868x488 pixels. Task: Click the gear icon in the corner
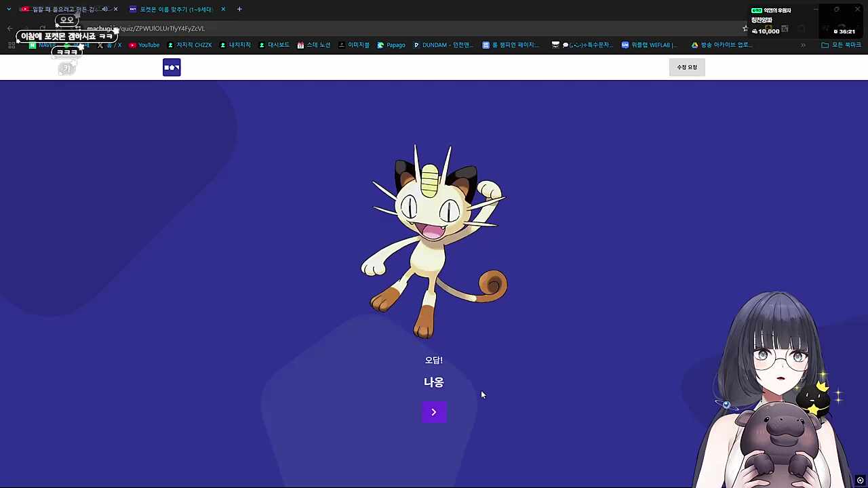860,481
